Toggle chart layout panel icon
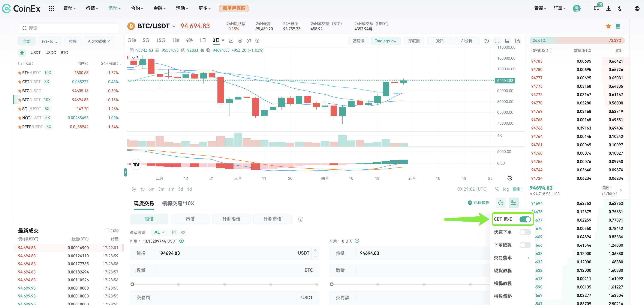 click(507, 41)
